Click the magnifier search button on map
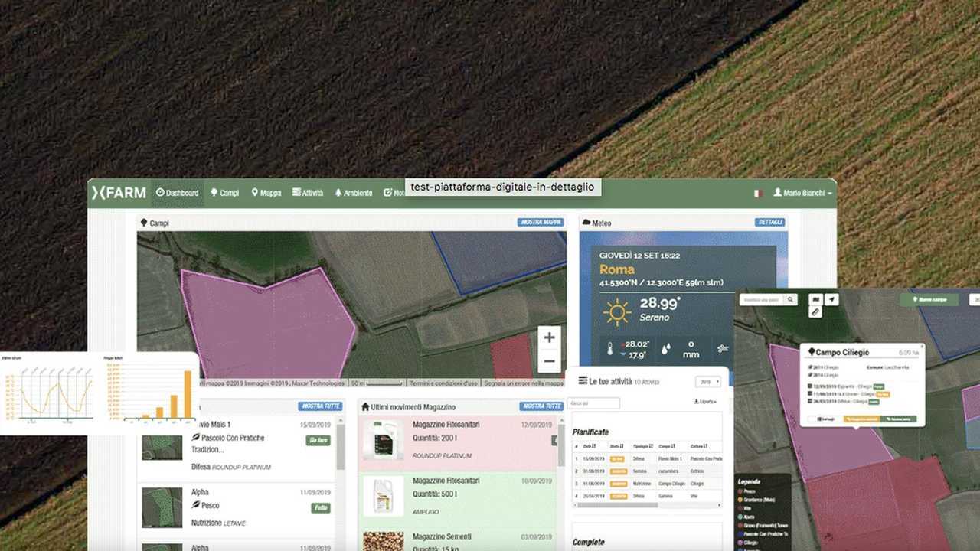980x551 pixels. pyautogui.click(x=790, y=299)
